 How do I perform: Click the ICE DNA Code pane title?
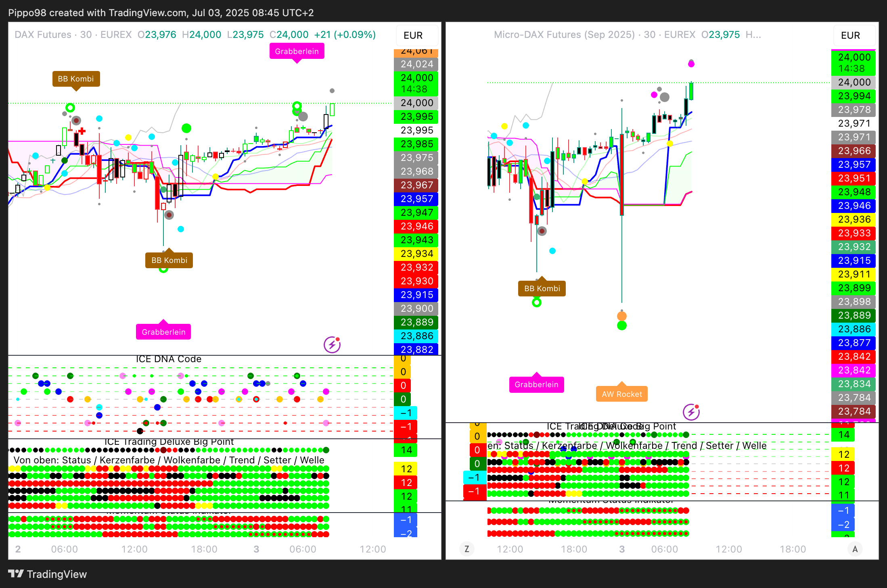coord(168,359)
